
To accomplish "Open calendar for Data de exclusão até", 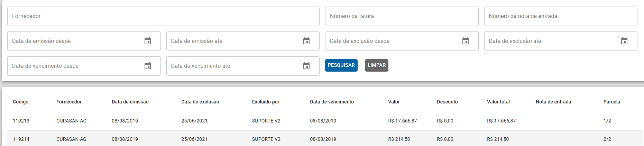I will (x=624, y=41).
